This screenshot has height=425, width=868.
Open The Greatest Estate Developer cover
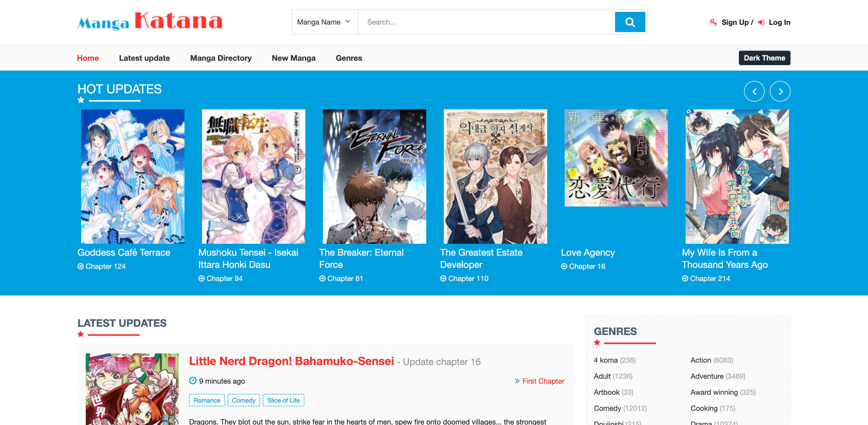click(495, 176)
